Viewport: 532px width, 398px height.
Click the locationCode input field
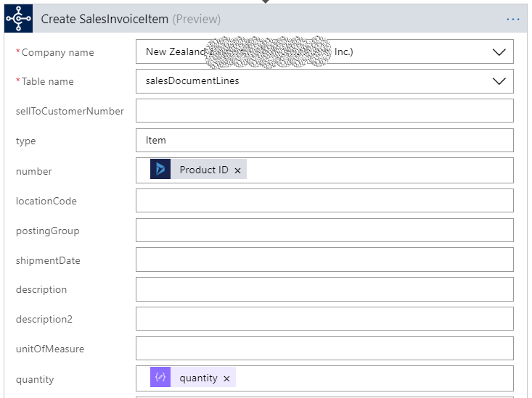point(324,201)
